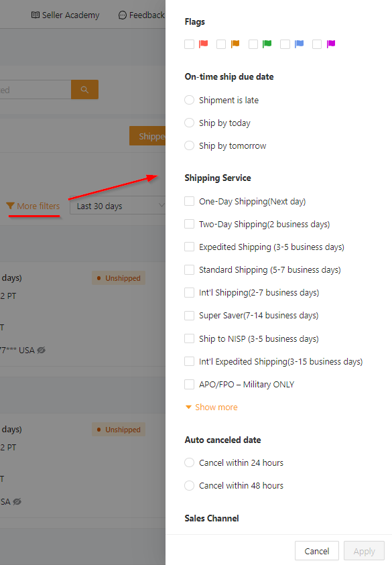Click the green flag icon
This screenshot has height=565, width=392.
(x=267, y=44)
